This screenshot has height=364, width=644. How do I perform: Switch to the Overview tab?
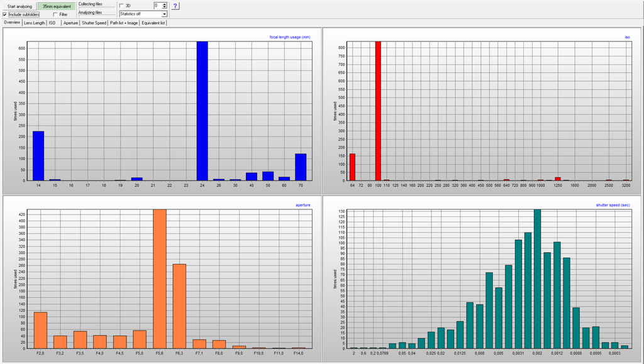click(12, 23)
